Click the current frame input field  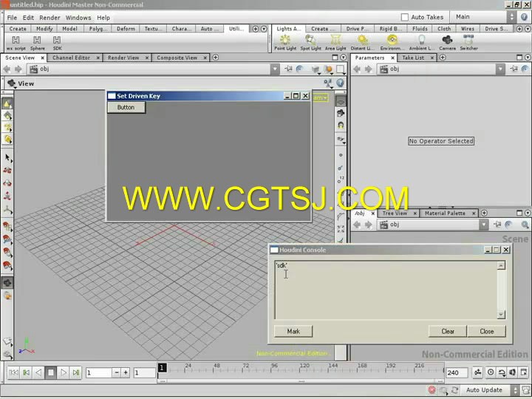pyautogui.click(x=98, y=372)
